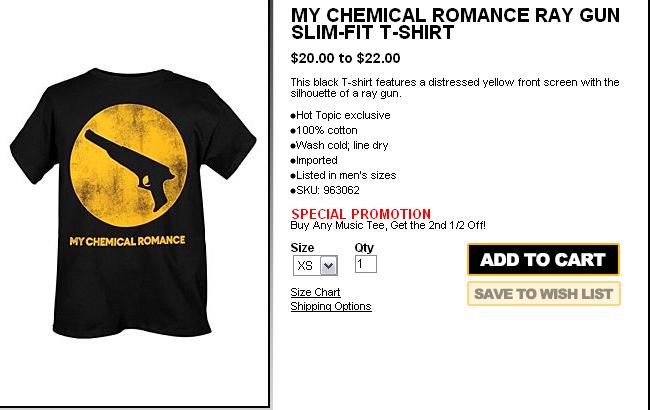Image resolution: width=650 pixels, height=410 pixels.
Task: Click the $20.00 to $22.00 price text
Action: pyautogui.click(x=345, y=58)
